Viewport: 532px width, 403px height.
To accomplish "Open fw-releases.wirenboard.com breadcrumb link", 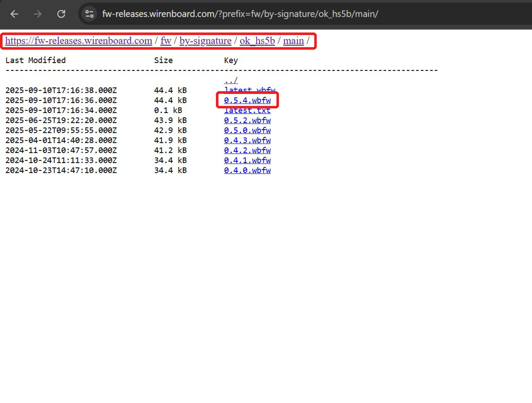I will point(79,41).
